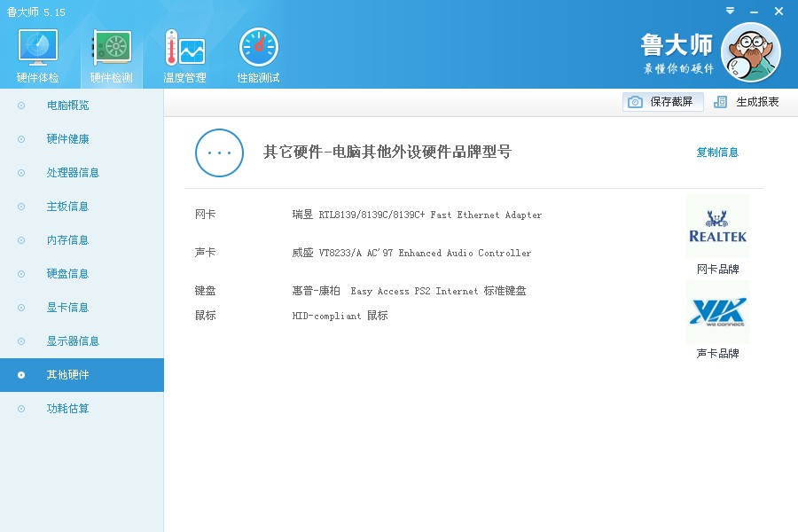The image size is (798, 532).
Task: Open 显示器信息 in the sidebar
Action: pos(73,341)
